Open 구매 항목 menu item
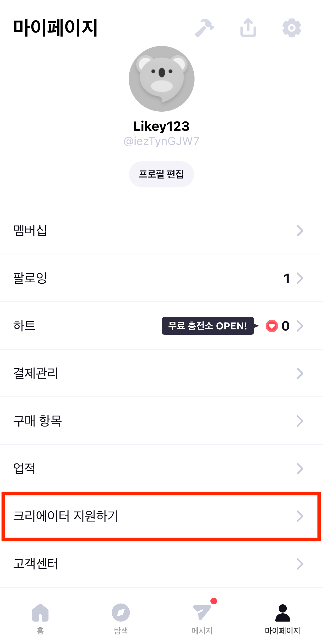 (x=161, y=421)
